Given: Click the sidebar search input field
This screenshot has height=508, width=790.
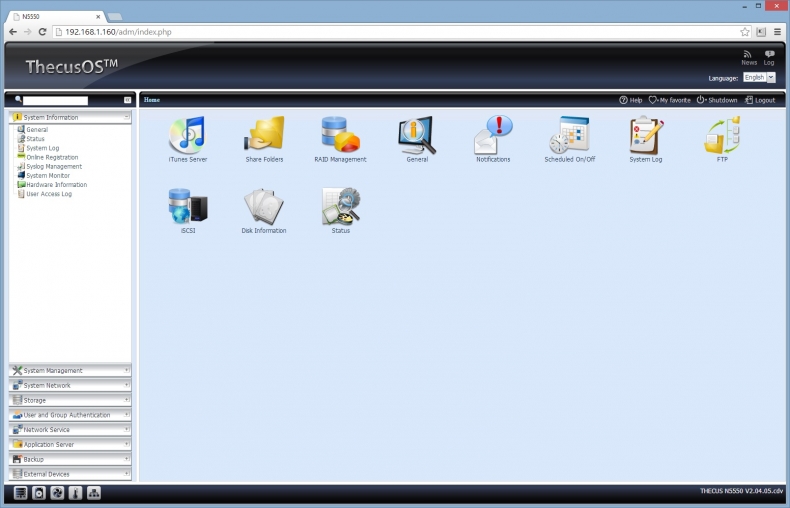Looking at the screenshot, I should click(55, 100).
